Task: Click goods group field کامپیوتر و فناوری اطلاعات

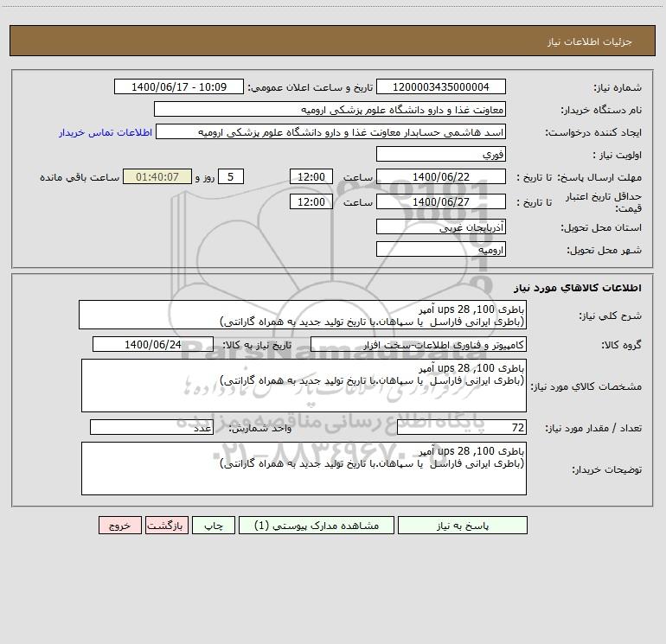Action: pyautogui.click(x=419, y=344)
